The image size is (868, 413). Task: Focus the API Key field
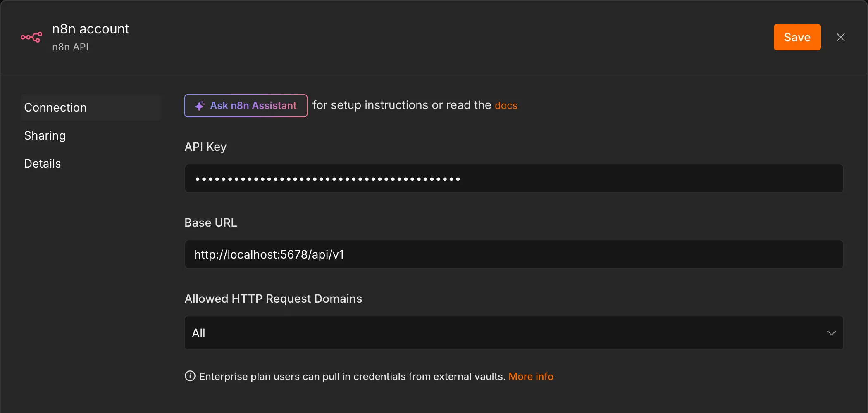pos(514,178)
